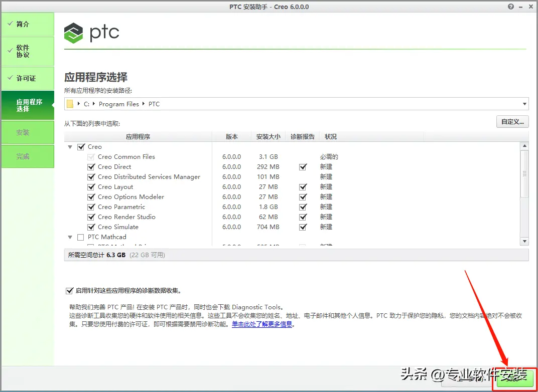Click the '292 MB' size of Creo Direct

(268, 167)
